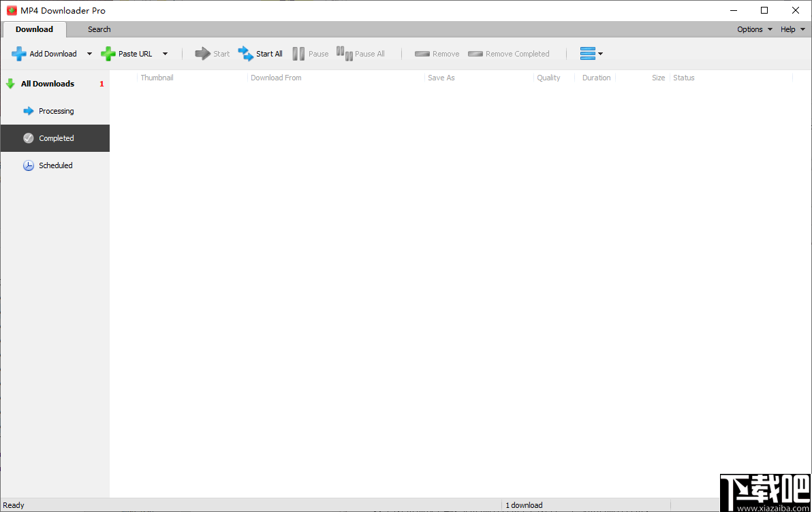Click the clock Scheduled icon
The width and height of the screenshot is (812, 512).
[29, 165]
